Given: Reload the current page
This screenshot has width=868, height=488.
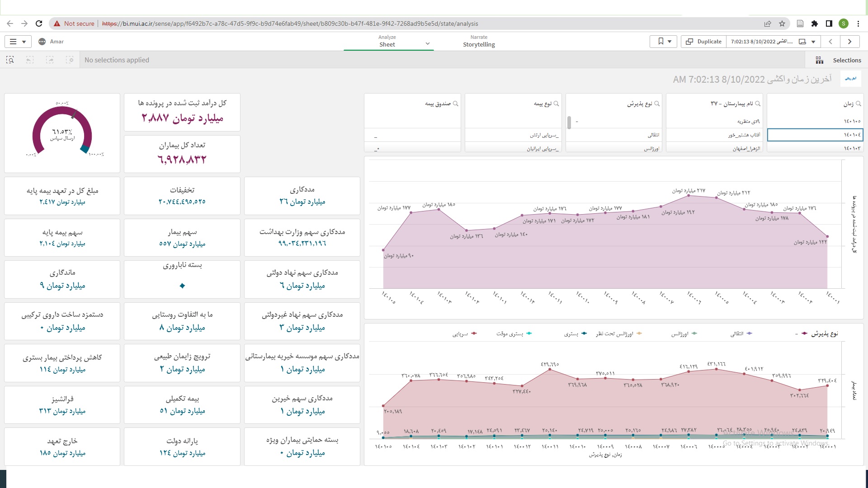Looking at the screenshot, I should [39, 23].
